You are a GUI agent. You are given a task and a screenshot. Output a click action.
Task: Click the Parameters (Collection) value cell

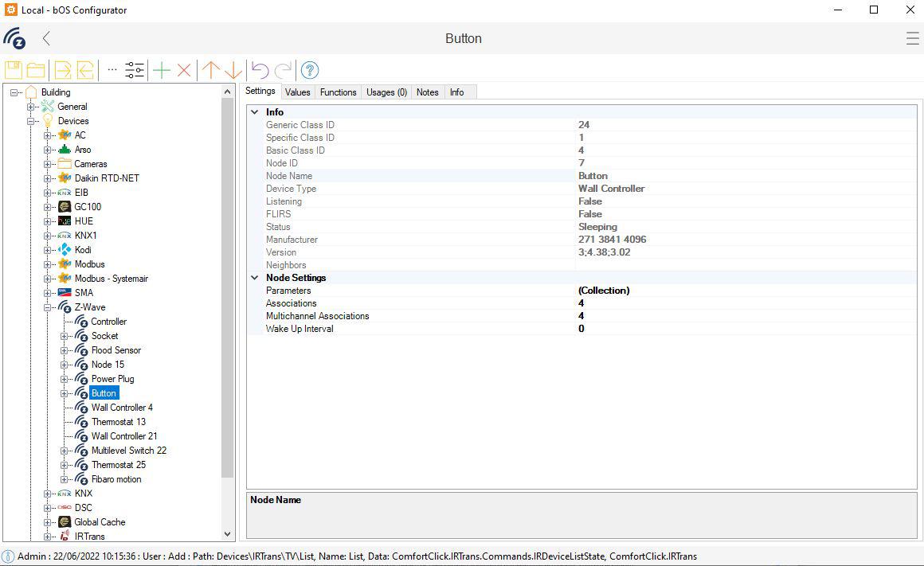point(746,291)
